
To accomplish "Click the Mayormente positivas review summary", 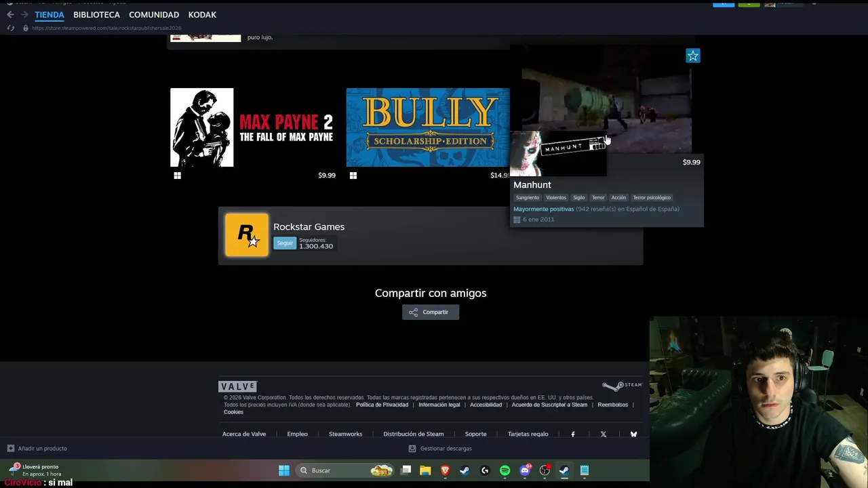I will click(x=543, y=209).
